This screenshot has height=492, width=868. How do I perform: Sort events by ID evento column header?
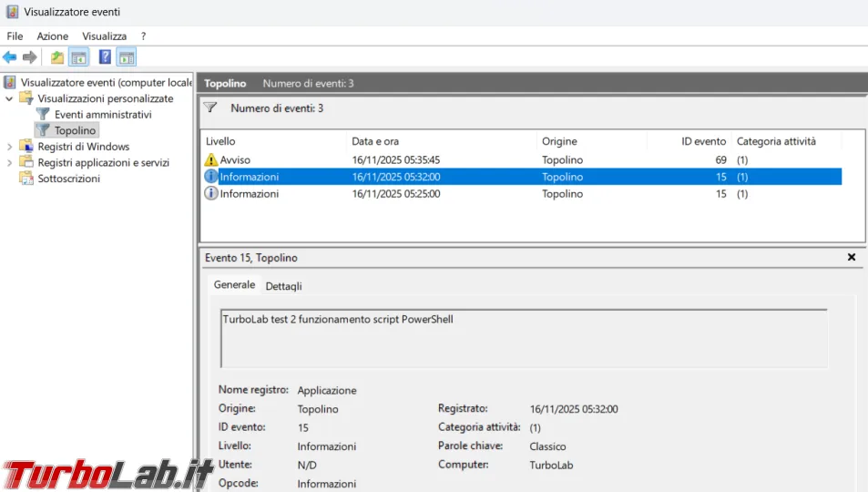705,141
